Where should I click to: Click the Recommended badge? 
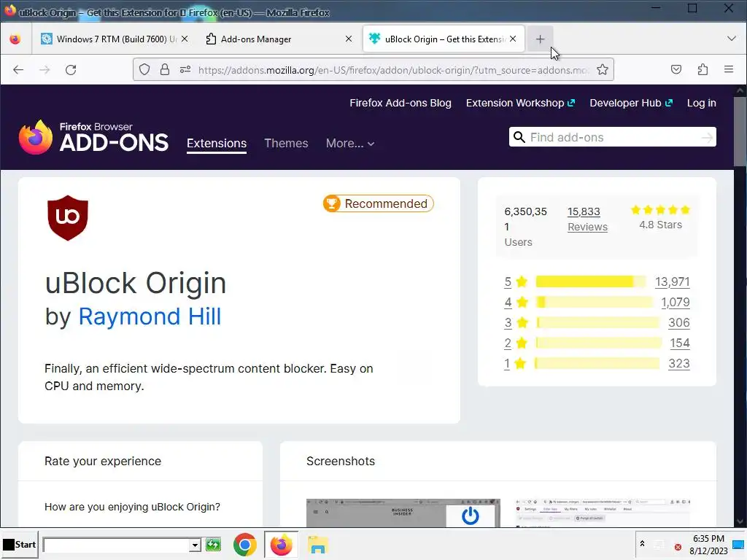coord(379,203)
